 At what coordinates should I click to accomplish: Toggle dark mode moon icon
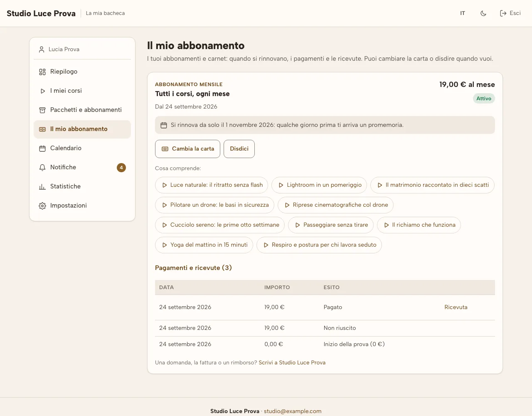[483, 13]
